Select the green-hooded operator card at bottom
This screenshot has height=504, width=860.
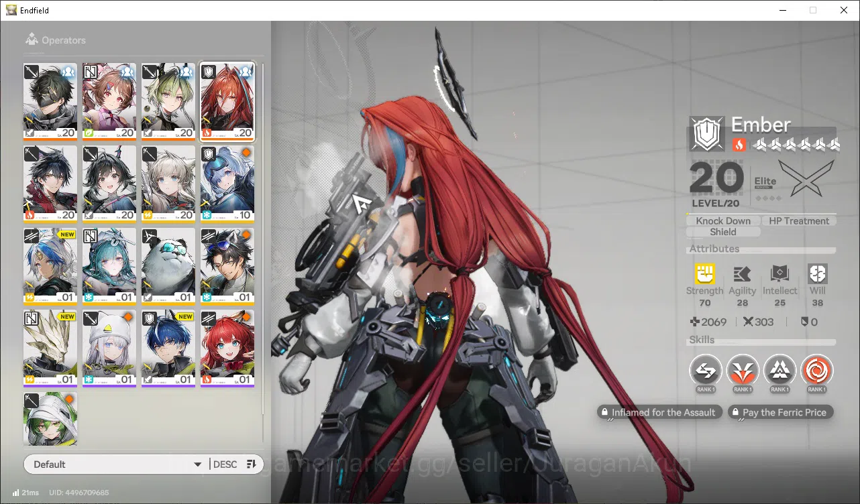tap(50, 420)
